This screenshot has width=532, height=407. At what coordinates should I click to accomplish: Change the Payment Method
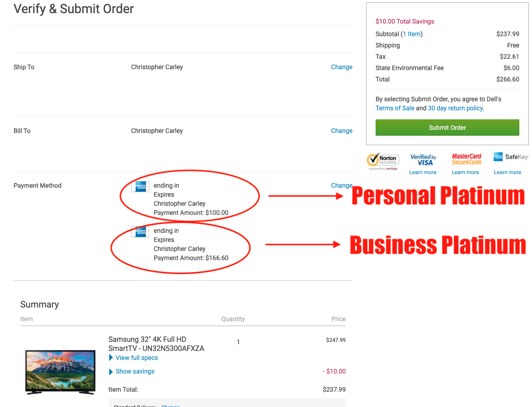tap(341, 185)
